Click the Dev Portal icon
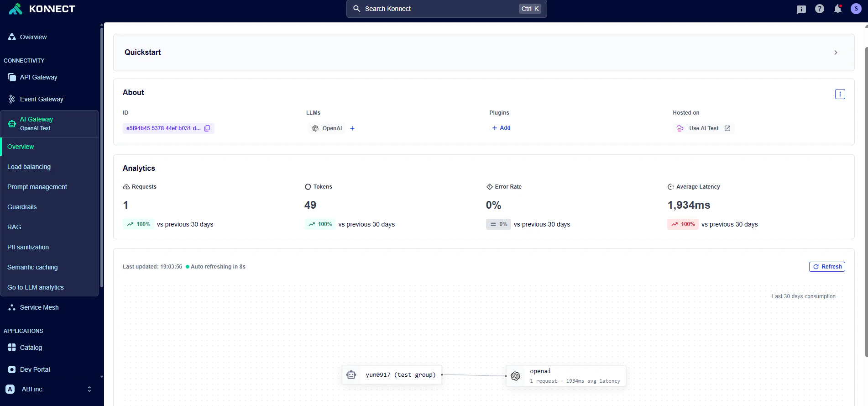Viewport: 868px width, 406px height. pyautogui.click(x=12, y=369)
